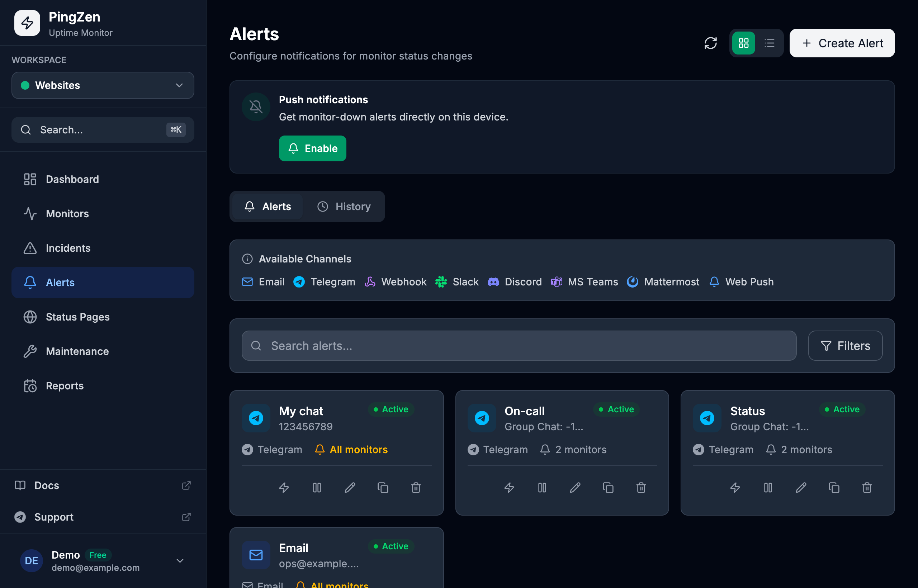Duplicate the My chat alert
This screenshot has width=918, height=588.
pos(383,488)
